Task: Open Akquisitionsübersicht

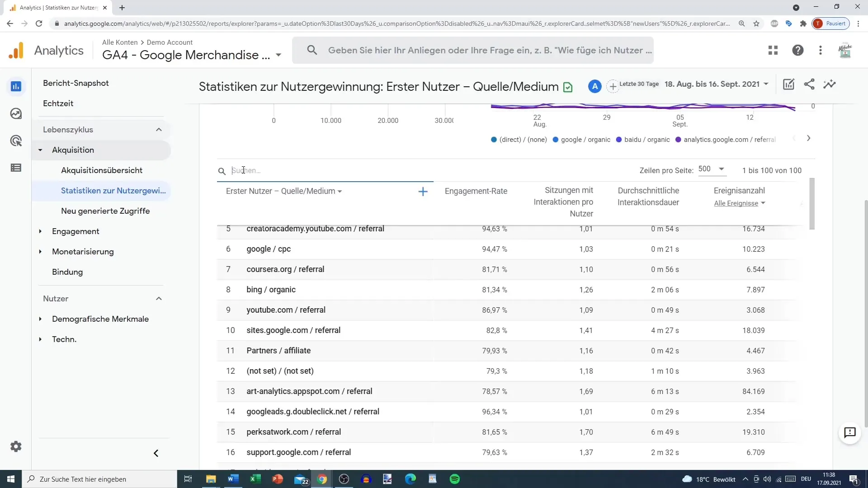Action: 102,170
